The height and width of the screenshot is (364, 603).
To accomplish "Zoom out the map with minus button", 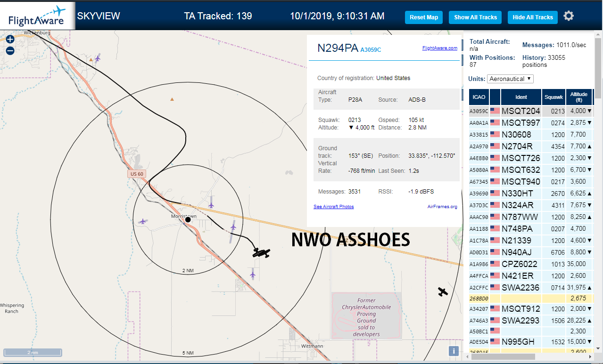I will point(10,50).
